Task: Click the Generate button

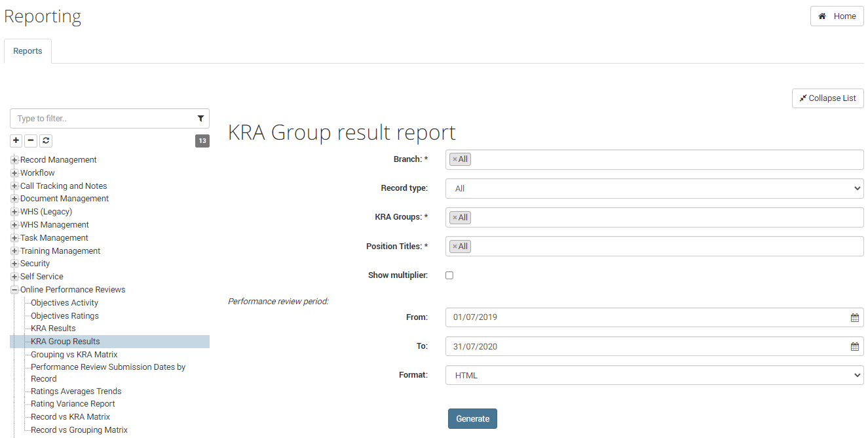Action: [472, 418]
